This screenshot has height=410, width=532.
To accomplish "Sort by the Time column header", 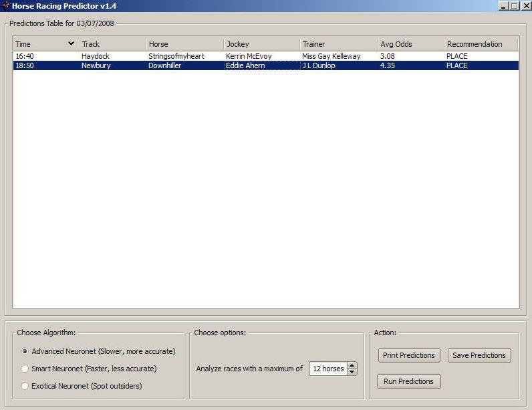I will tap(46, 44).
